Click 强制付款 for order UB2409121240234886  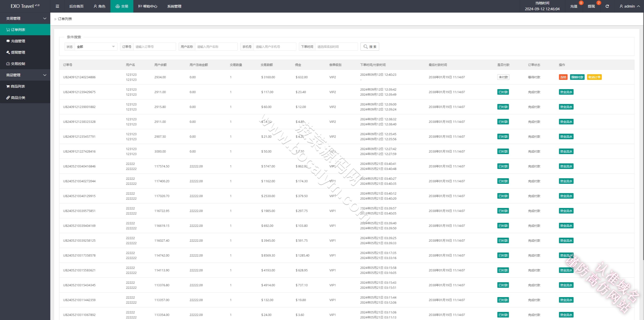[x=577, y=77]
